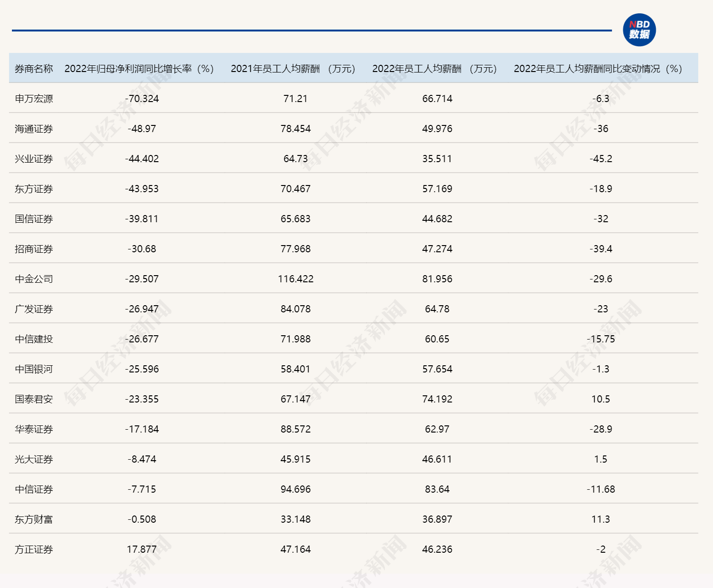
Task: Click the 2022年员工人均薪酬同比变动情况 header
Action: (598, 69)
